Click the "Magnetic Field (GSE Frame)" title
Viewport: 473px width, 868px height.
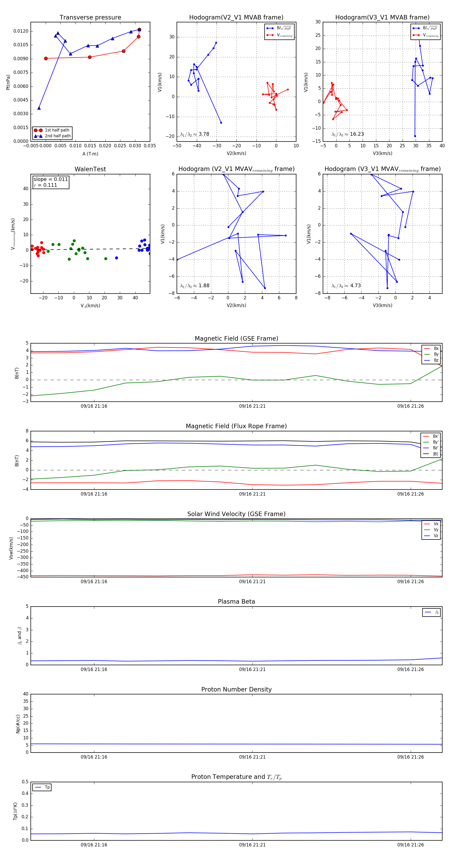(236, 339)
